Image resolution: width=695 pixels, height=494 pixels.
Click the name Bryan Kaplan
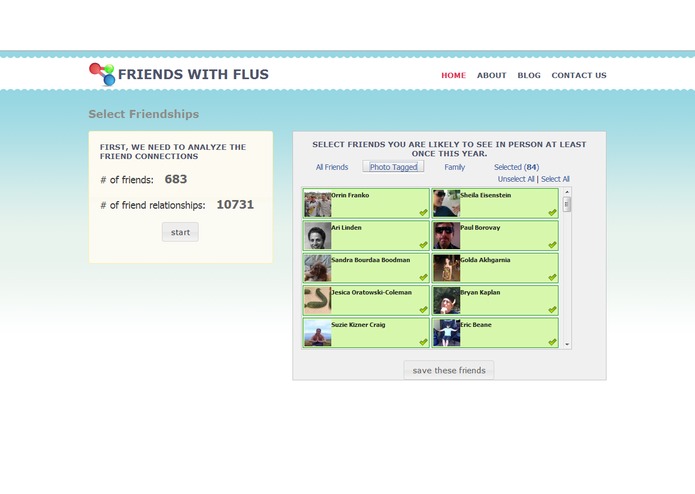point(480,292)
